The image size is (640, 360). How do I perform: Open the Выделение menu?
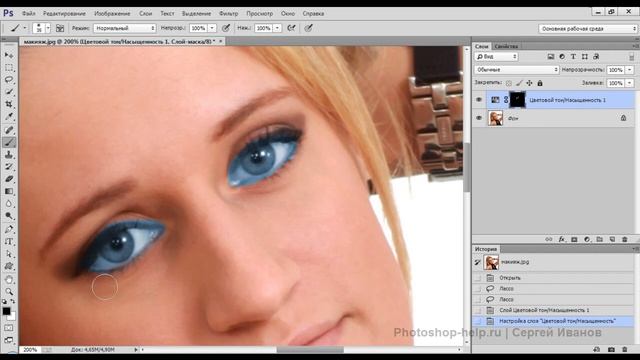tap(196, 13)
